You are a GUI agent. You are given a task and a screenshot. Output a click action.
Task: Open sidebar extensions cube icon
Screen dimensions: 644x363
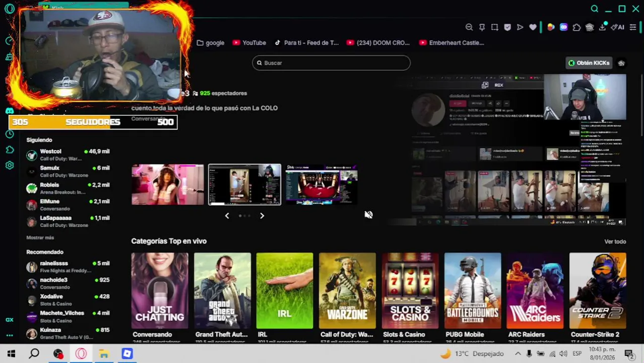[10, 150]
